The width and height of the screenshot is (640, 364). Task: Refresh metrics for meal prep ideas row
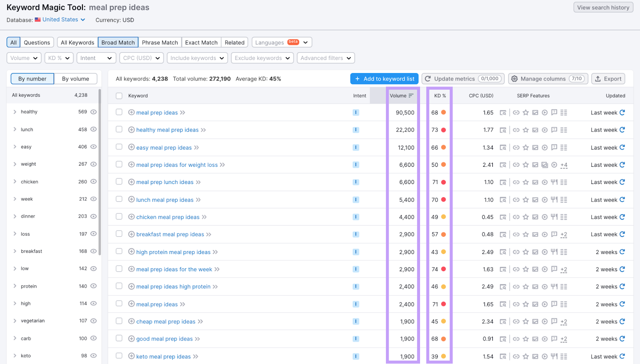[x=622, y=112]
